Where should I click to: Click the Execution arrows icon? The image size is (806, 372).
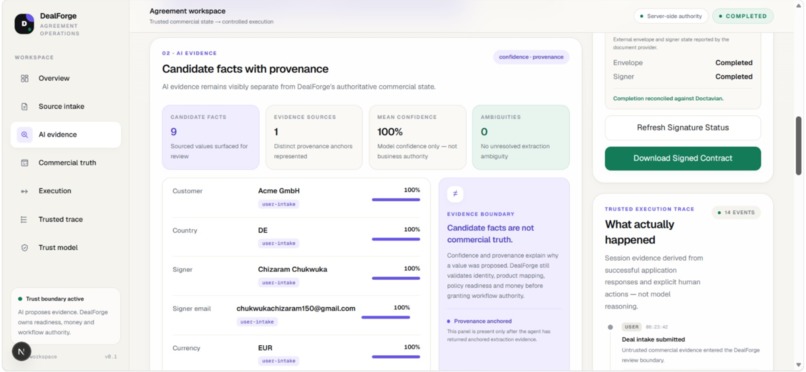tap(24, 191)
